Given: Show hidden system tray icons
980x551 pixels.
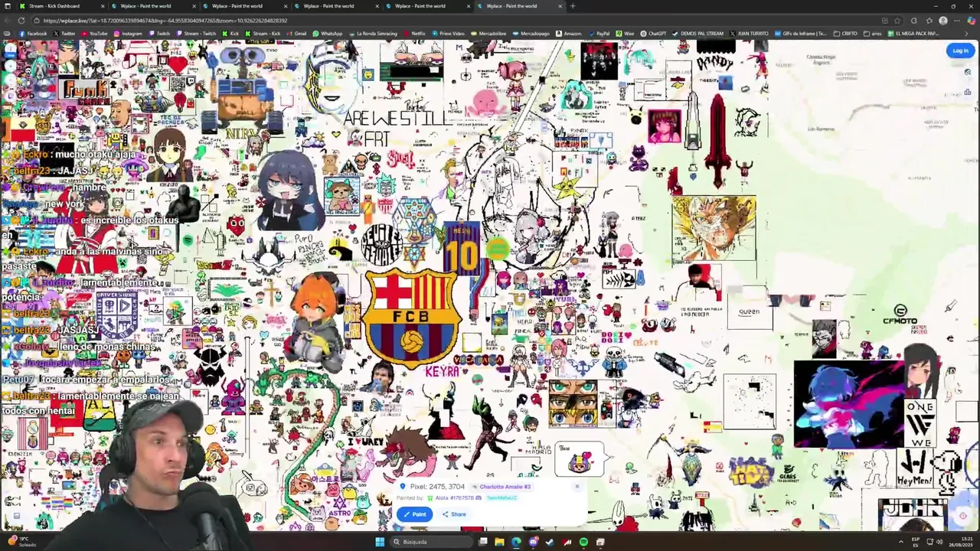Looking at the screenshot, I should point(900,542).
